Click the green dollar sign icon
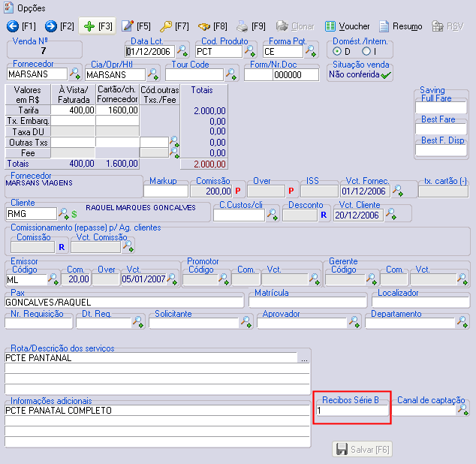Image resolution: width=476 pixels, height=464 pixels. click(x=74, y=215)
